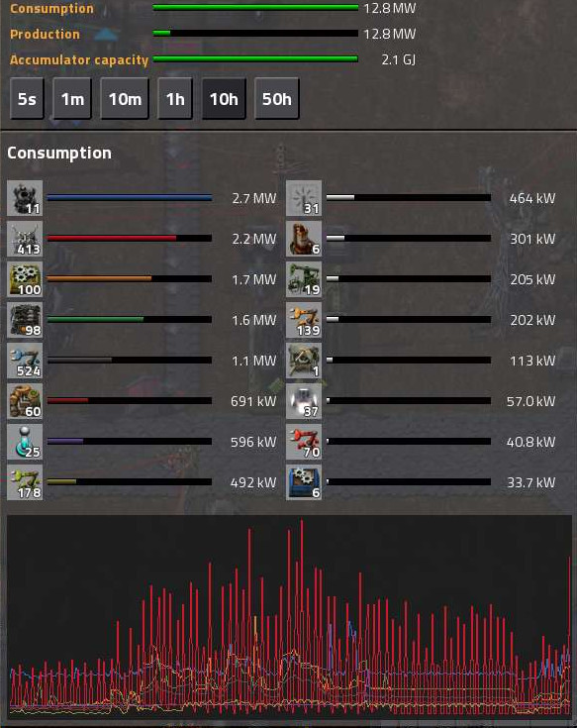Screen dimensions: 577x728
Task: Toggle the icon with count 11
Action: 25,198
